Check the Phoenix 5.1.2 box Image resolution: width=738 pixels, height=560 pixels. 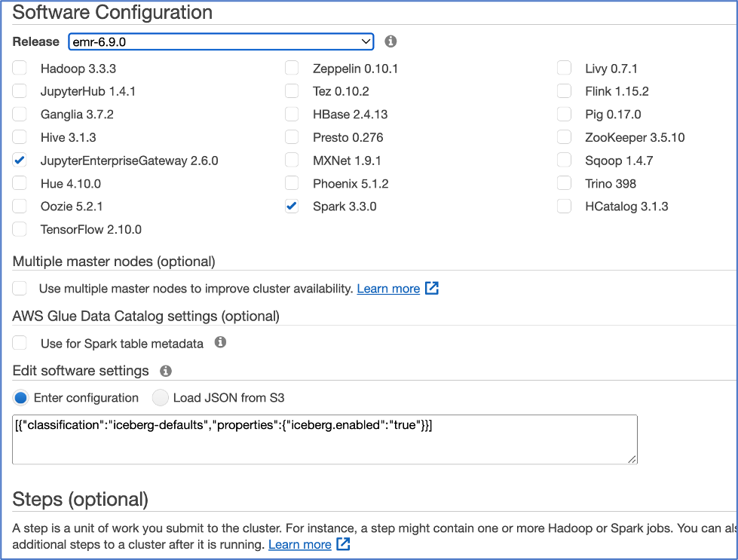point(292,183)
